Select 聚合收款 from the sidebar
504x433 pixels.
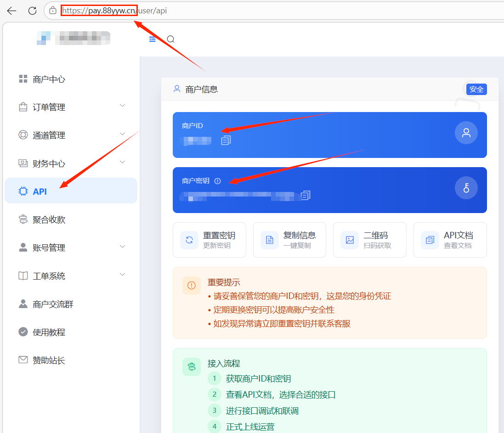[49, 219]
